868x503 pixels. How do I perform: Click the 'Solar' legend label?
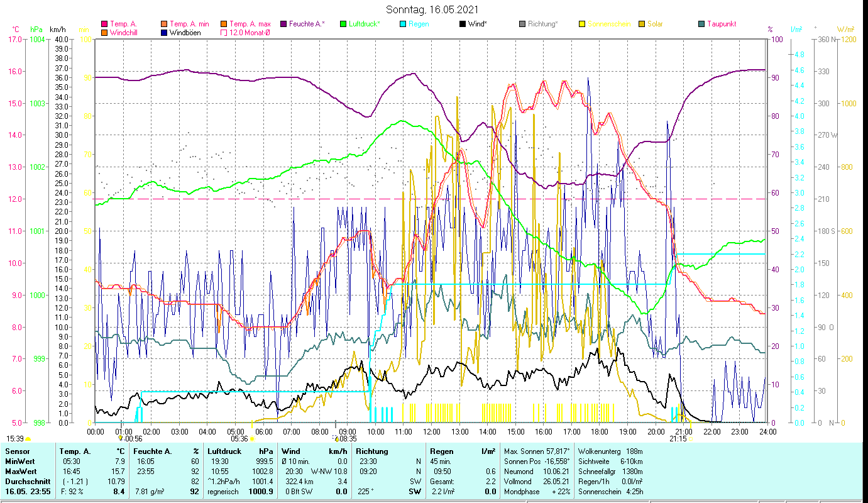655,25
